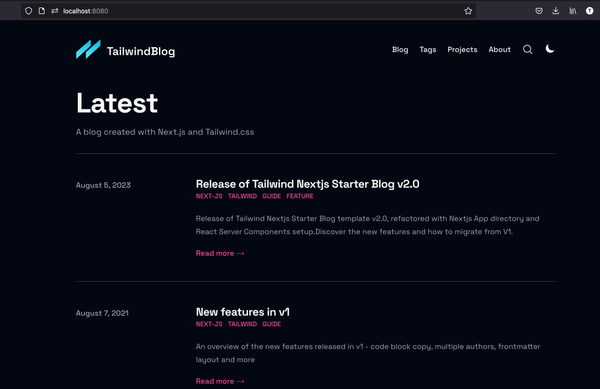Click the summary beginning 'An overview of the new features'
Viewport: 600px width, 389px height.
pos(368,353)
